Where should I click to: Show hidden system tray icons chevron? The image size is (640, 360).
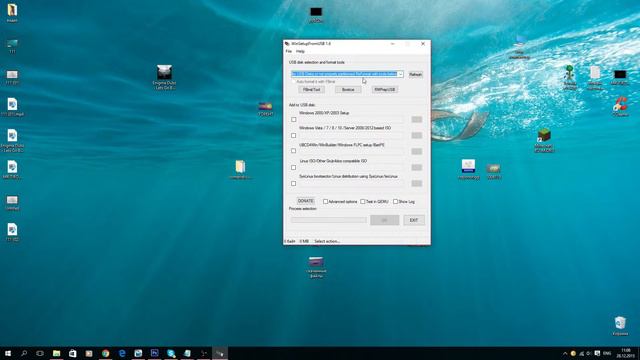point(565,353)
